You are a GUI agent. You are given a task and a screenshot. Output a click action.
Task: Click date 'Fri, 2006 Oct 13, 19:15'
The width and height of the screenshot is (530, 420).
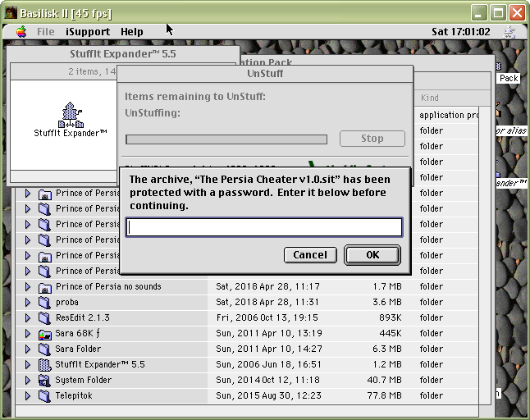pos(267,317)
